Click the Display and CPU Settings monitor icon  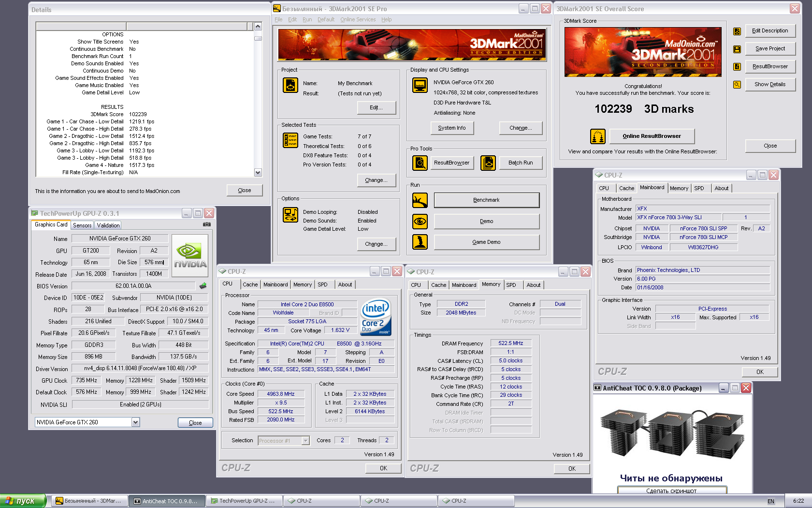click(420, 85)
